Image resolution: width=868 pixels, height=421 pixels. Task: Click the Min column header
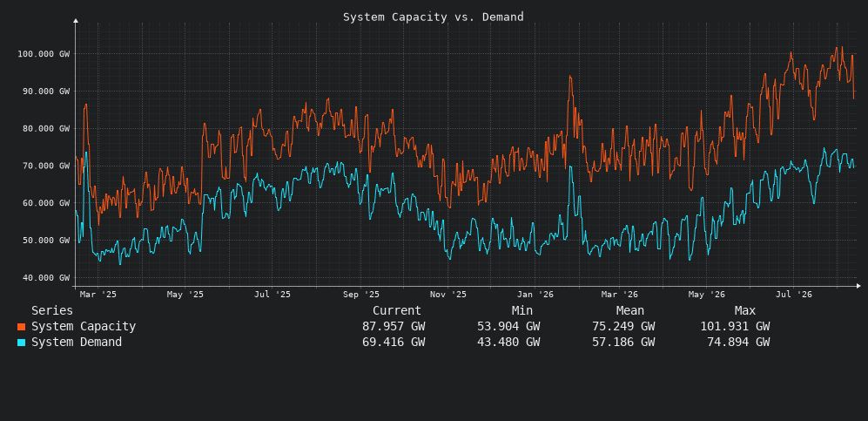[522, 311]
